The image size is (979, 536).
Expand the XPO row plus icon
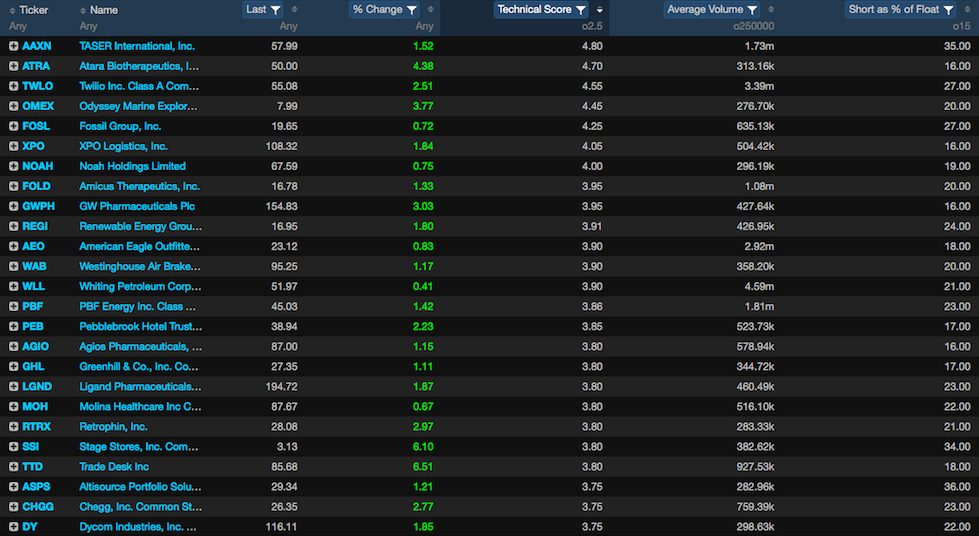(x=13, y=146)
